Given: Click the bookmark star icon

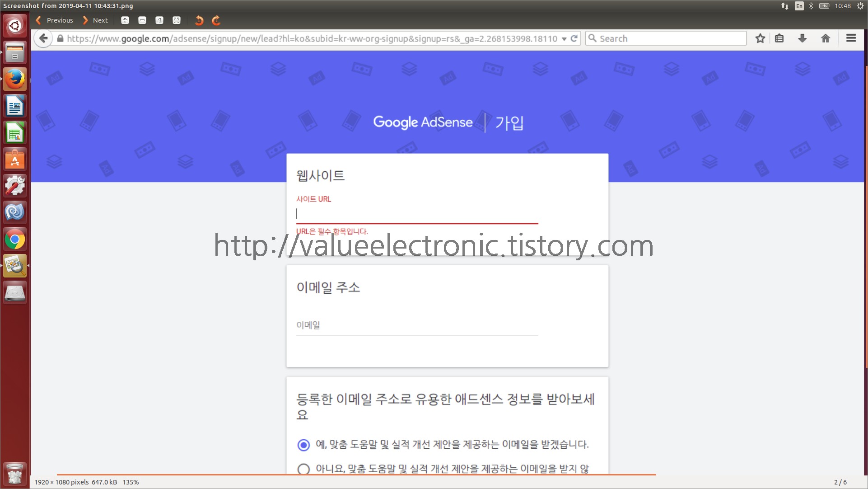Looking at the screenshot, I should click(760, 38).
